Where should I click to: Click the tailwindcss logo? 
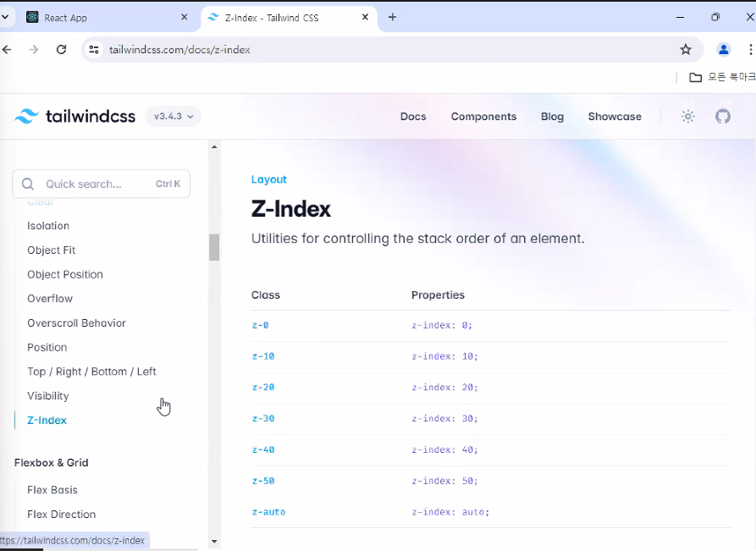pos(74,116)
